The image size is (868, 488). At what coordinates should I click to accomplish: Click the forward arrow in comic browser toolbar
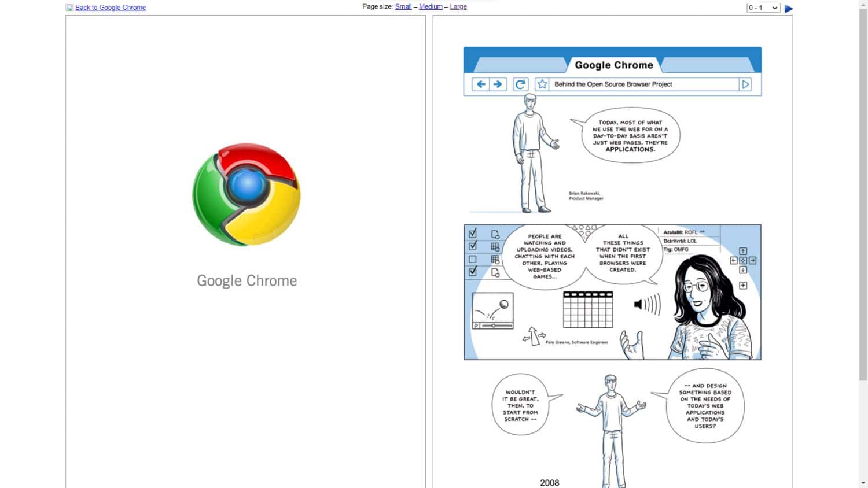click(x=498, y=84)
